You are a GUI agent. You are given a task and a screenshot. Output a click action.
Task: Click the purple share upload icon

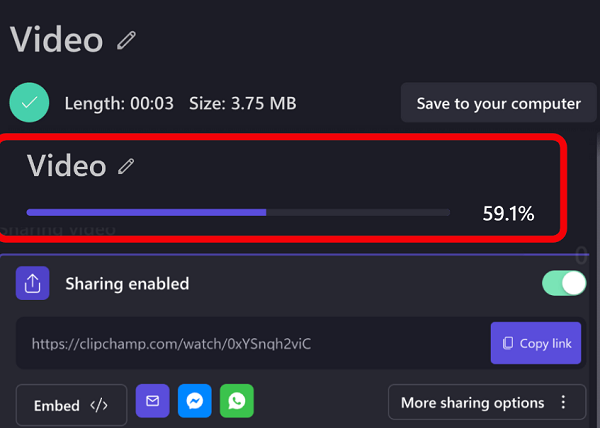pos(33,284)
